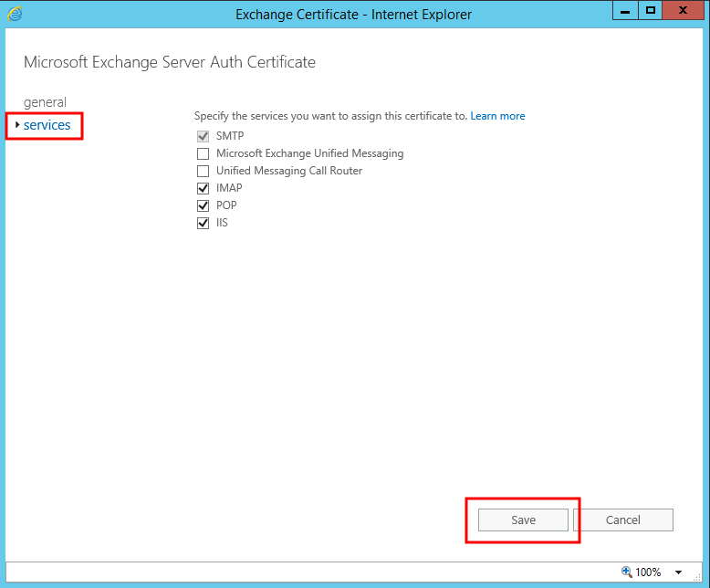Click the Internet Explorer icon in title bar
Viewport: 710px width, 588px height.
(x=14, y=14)
